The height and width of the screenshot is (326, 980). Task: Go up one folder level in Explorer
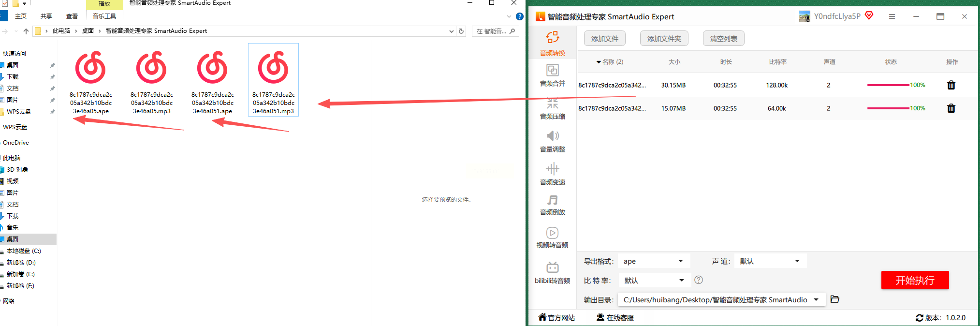coord(26,31)
